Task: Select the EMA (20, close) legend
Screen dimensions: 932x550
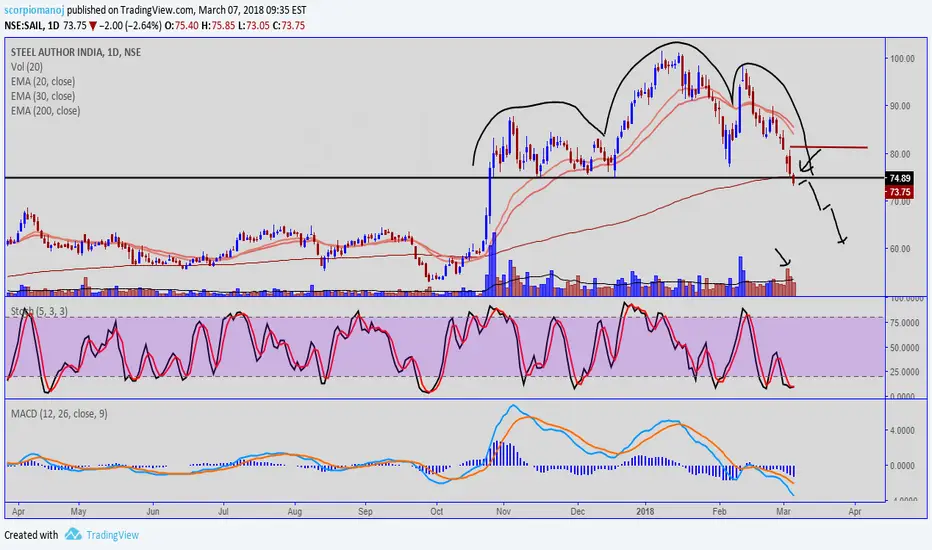Action: tap(43, 81)
